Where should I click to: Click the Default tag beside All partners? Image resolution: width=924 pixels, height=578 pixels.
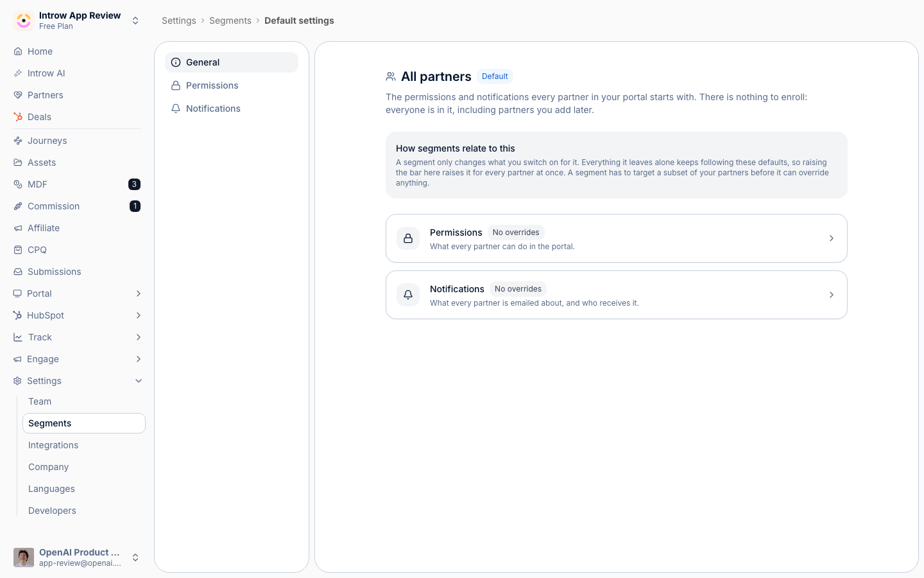coord(495,76)
